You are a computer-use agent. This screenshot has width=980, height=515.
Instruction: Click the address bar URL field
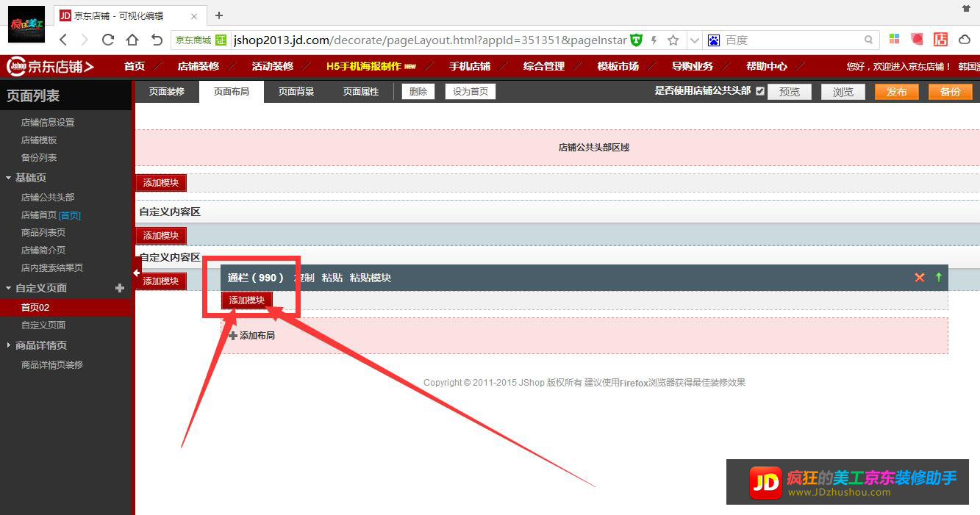(x=430, y=40)
